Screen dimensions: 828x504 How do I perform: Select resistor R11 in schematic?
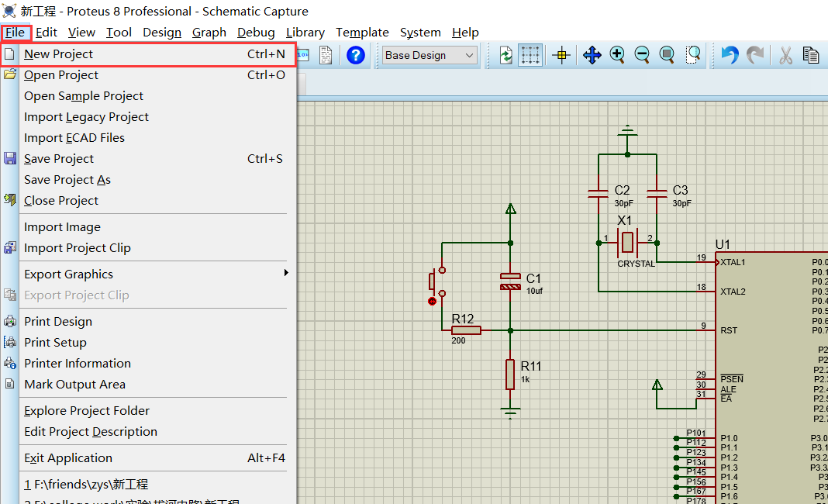pyautogui.click(x=510, y=374)
